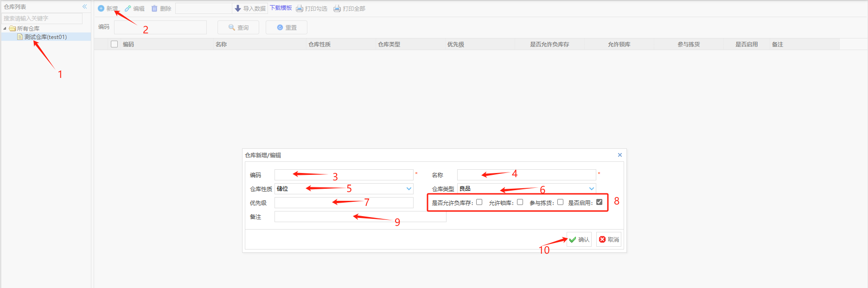Uncheck the 是否启用 checkbox
Image resolution: width=868 pixels, height=288 pixels.
(x=599, y=202)
